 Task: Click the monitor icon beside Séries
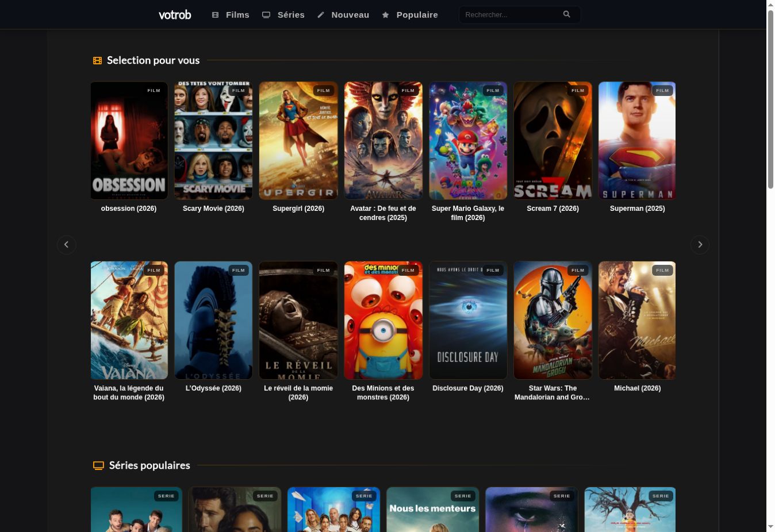pos(266,15)
